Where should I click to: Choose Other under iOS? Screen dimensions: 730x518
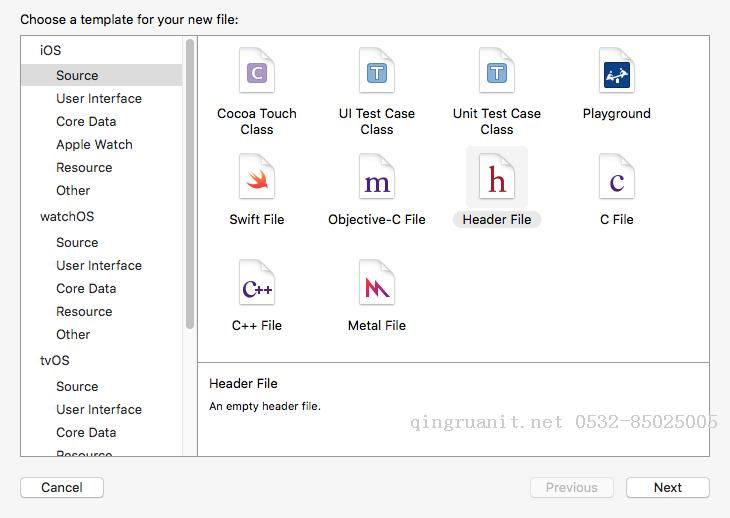[73, 190]
